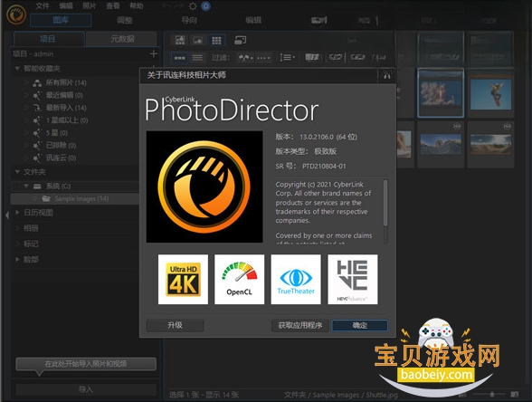Click the plus icon next to 项目 - admin
The width and height of the screenshot is (532, 402).
pyautogui.click(x=154, y=53)
